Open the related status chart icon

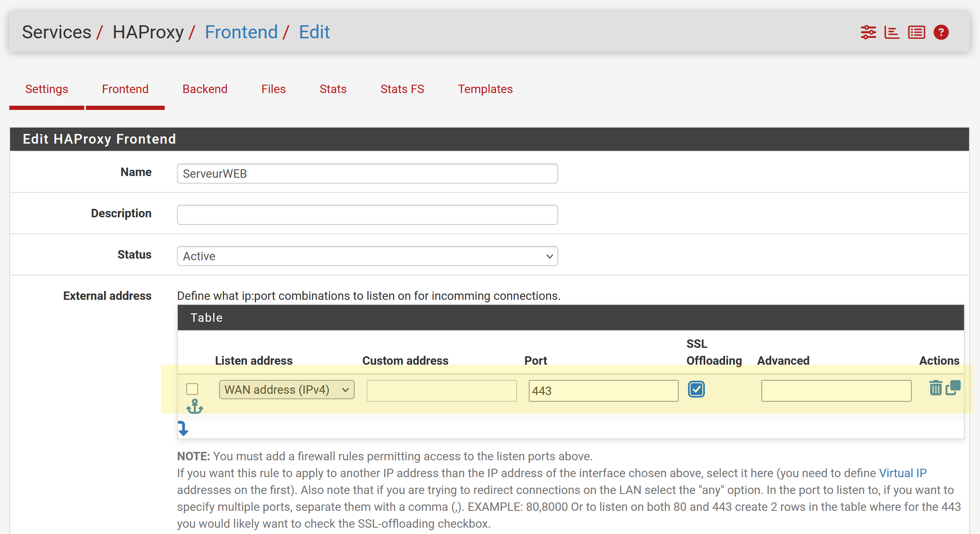(x=892, y=32)
